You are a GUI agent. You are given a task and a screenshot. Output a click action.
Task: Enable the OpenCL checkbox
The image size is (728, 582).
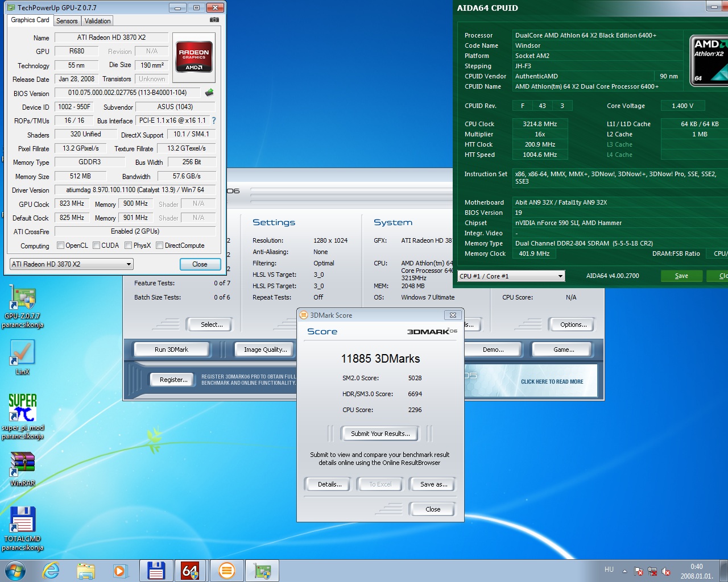tap(60, 246)
